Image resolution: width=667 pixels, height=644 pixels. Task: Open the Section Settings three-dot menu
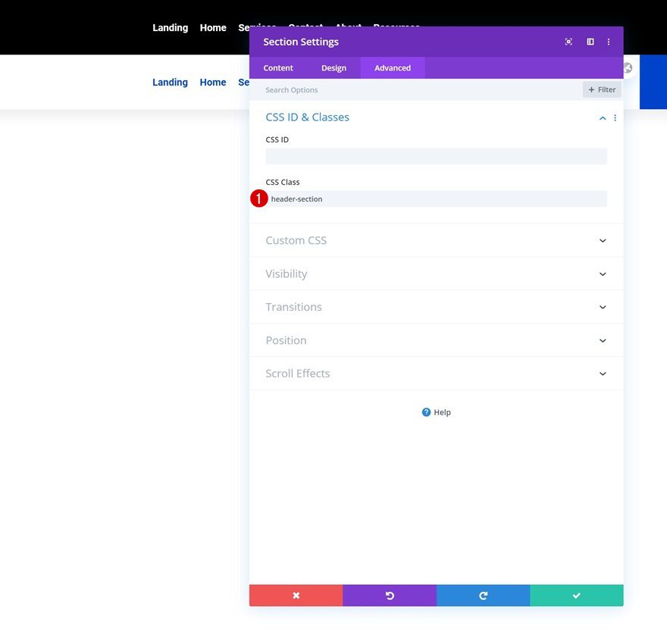point(609,42)
